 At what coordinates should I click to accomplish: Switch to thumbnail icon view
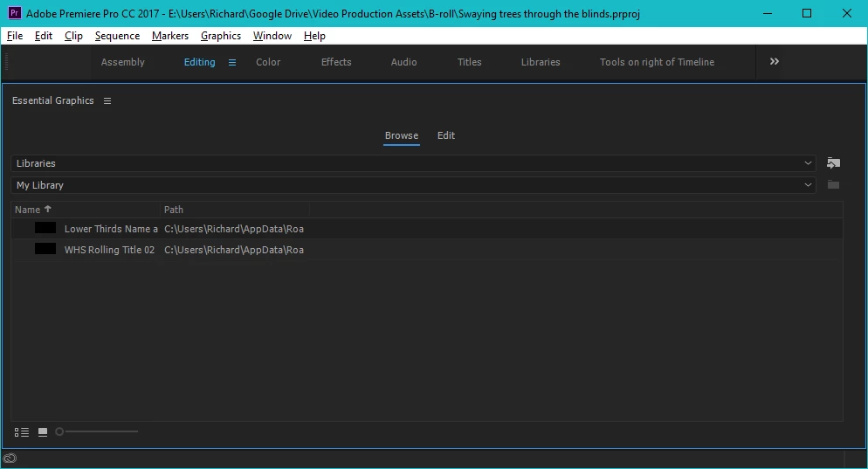coord(43,432)
